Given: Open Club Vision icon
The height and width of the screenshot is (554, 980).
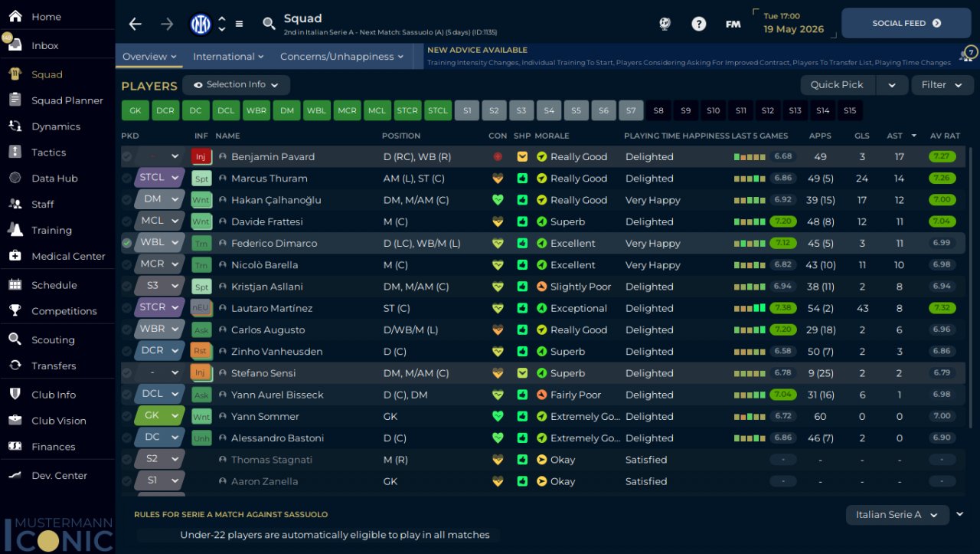Looking at the screenshot, I should (15, 421).
